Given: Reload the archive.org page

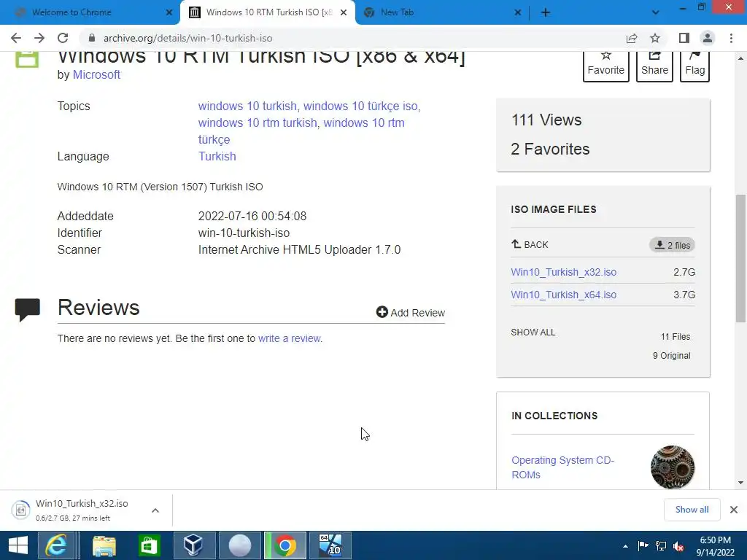Looking at the screenshot, I should pos(63,38).
